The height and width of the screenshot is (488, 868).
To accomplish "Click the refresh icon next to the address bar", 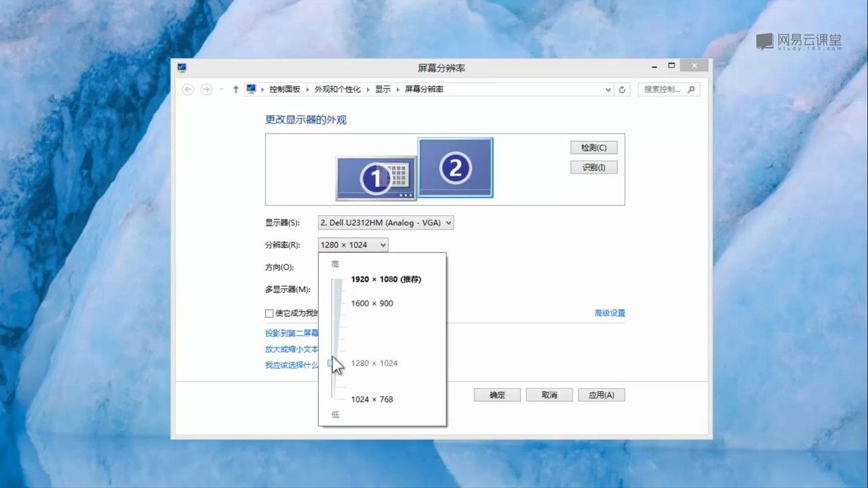I will tap(622, 89).
